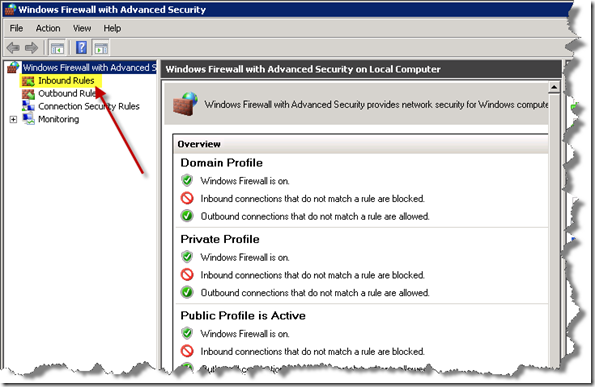The image size is (595, 387).
Task: Open the Help menu
Action: point(112,28)
